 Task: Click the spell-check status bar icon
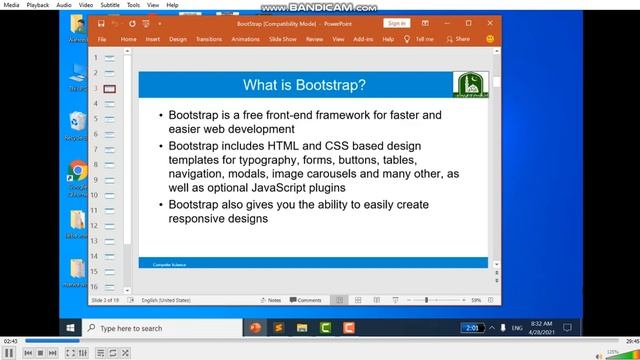(x=131, y=300)
